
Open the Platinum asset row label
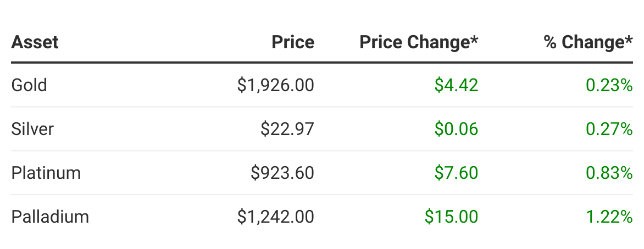(x=46, y=173)
